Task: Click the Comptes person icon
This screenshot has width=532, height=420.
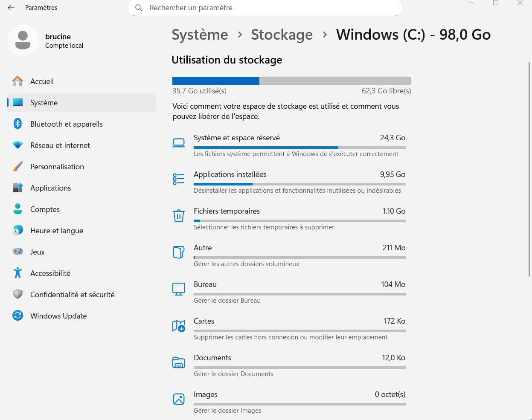Action: click(x=17, y=209)
